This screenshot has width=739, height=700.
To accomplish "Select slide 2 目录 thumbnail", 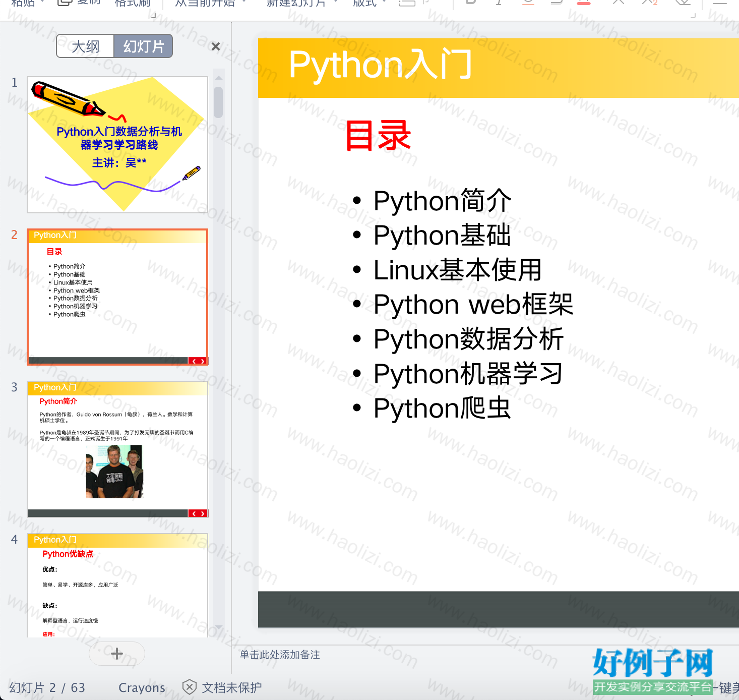I will (x=117, y=297).
